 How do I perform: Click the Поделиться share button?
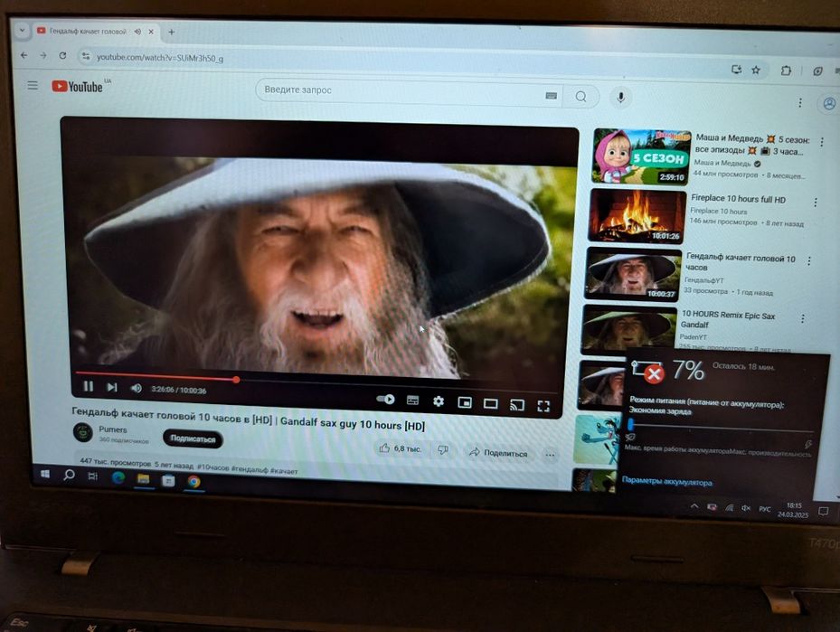[x=498, y=453]
